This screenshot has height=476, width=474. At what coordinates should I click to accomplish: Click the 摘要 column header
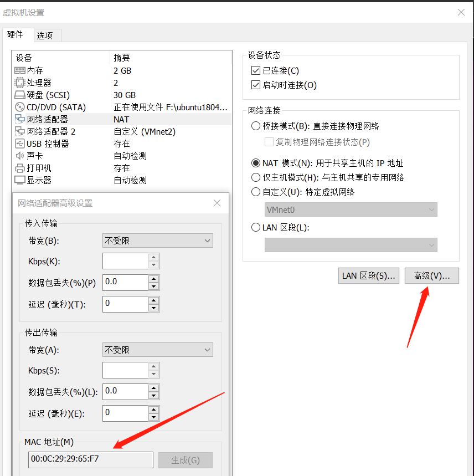click(x=171, y=58)
